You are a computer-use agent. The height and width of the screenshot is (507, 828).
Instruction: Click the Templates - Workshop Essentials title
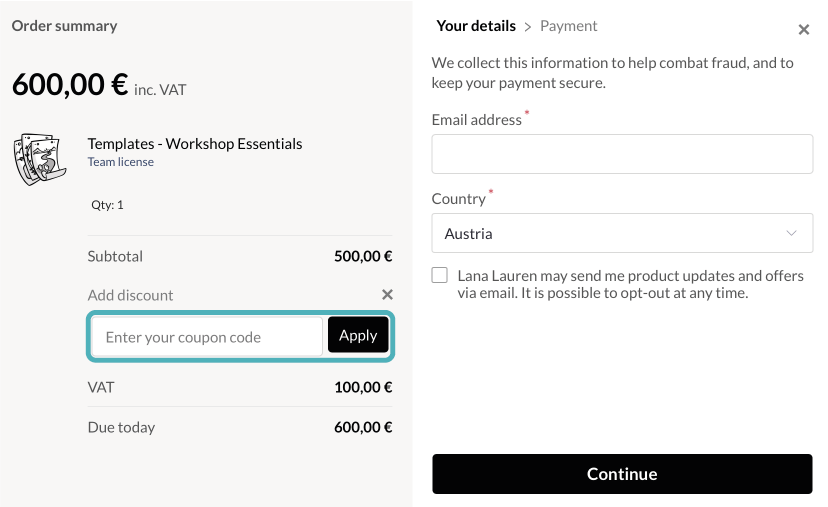[195, 144]
